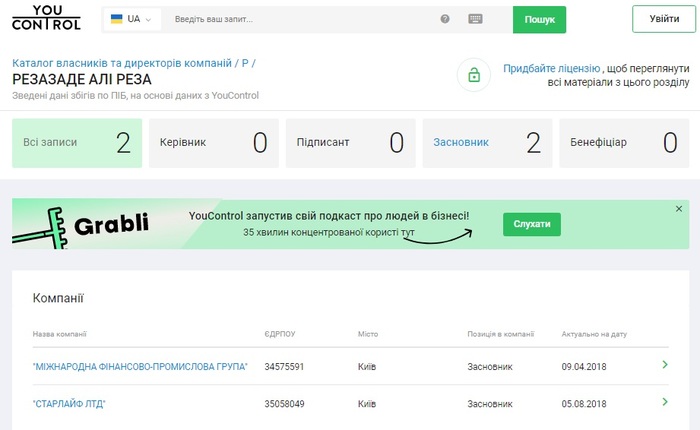Click the Увійти login button

[x=663, y=19]
